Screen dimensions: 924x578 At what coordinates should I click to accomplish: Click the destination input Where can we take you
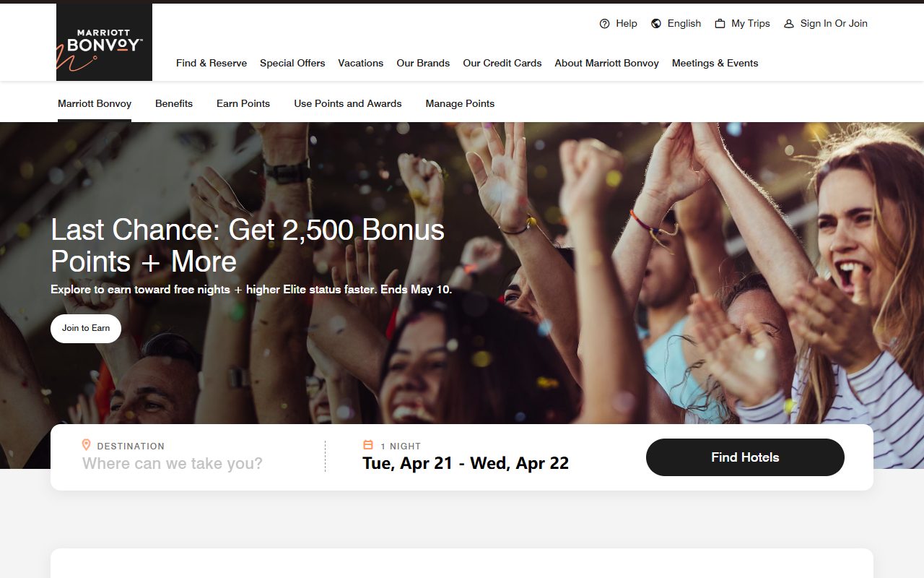[172, 463]
